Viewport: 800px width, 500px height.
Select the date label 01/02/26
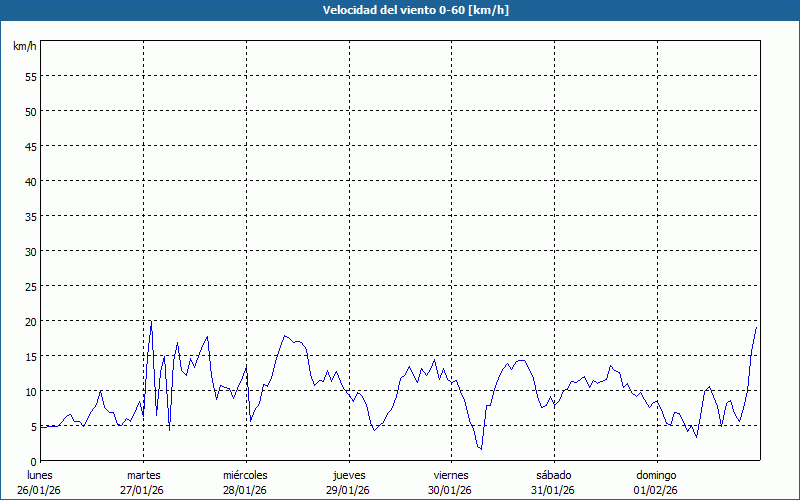tap(655, 490)
